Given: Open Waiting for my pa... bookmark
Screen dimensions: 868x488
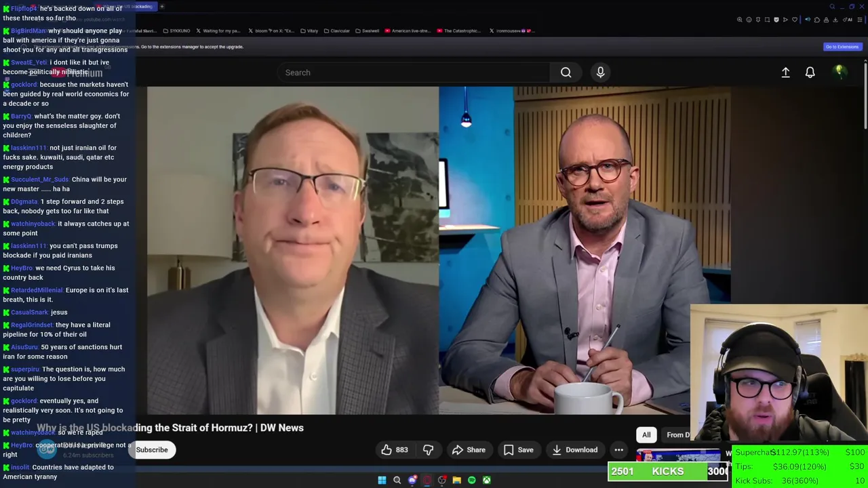Looking at the screenshot, I should 218,30.
